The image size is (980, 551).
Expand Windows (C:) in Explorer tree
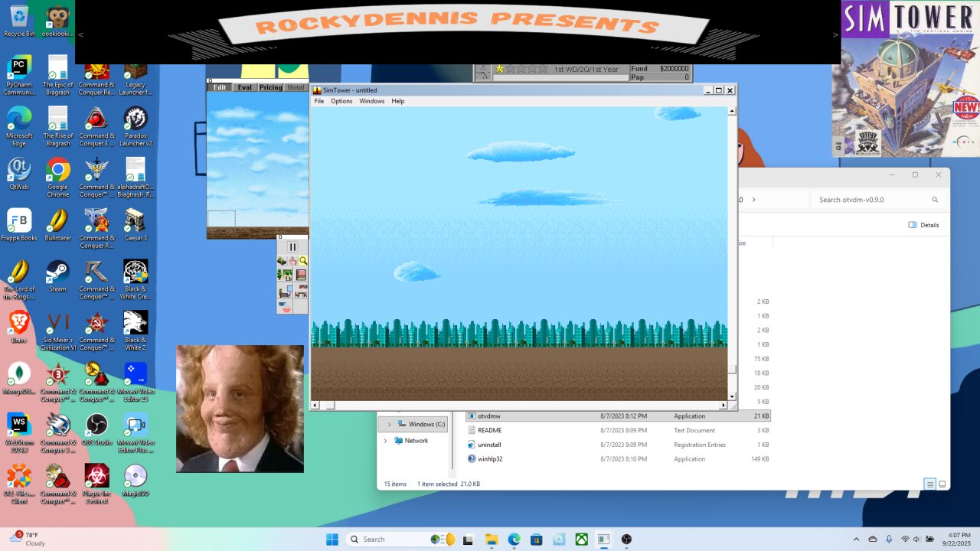pos(388,424)
